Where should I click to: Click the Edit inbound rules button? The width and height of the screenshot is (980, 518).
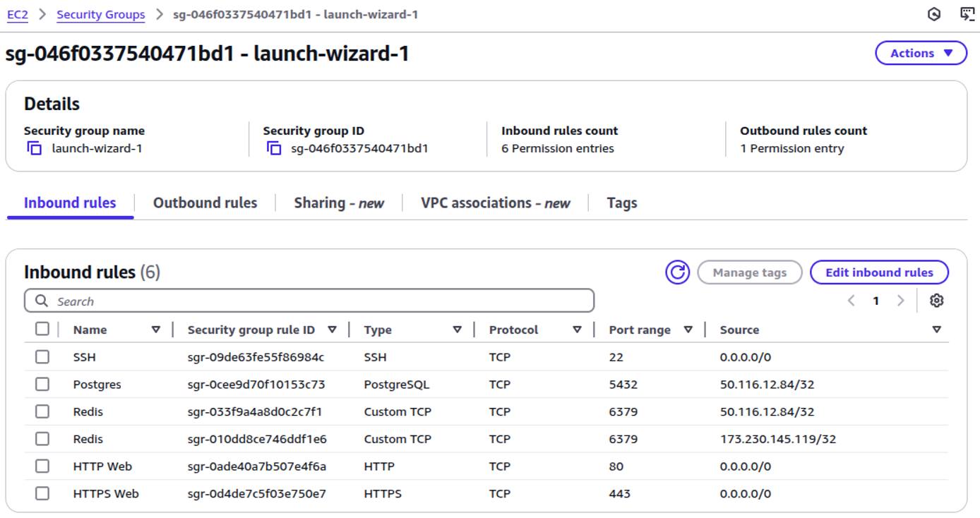click(879, 272)
